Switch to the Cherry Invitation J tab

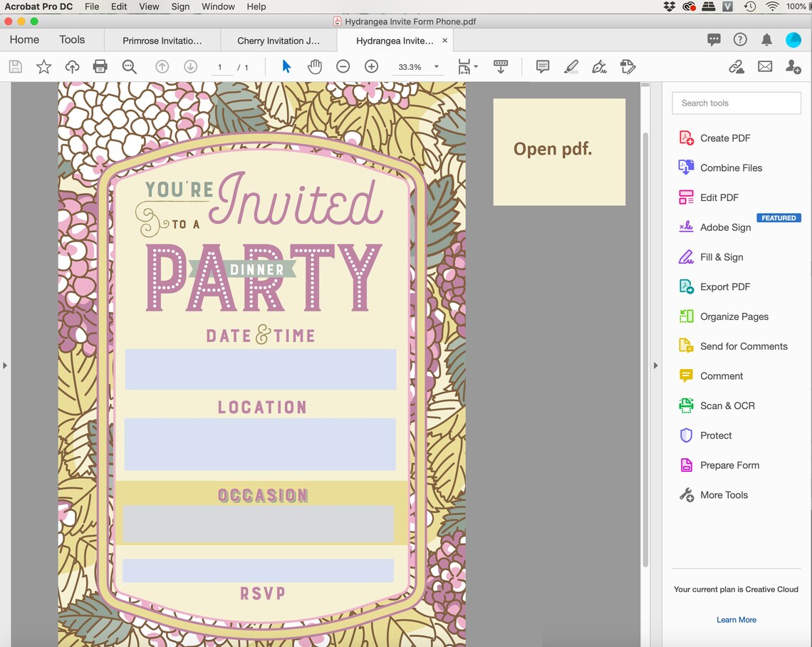pos(277,41)
